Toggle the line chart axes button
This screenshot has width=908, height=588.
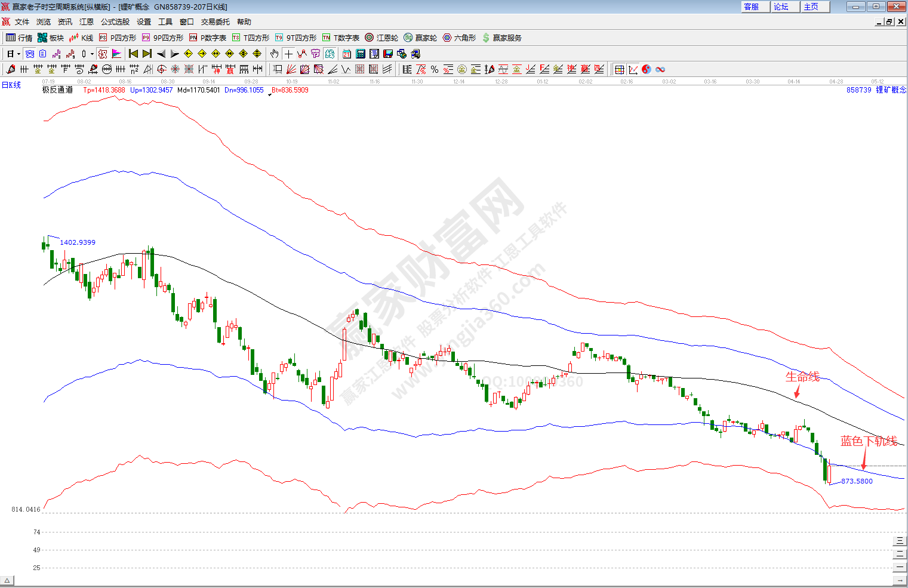pyautogui.click(x=633, y=69)
